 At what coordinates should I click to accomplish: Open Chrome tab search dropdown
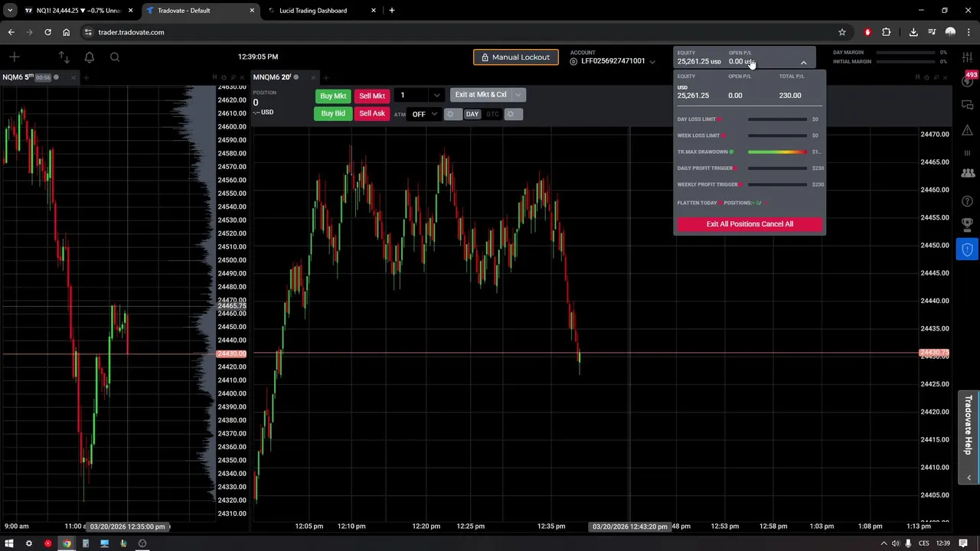tap(10, 10)
